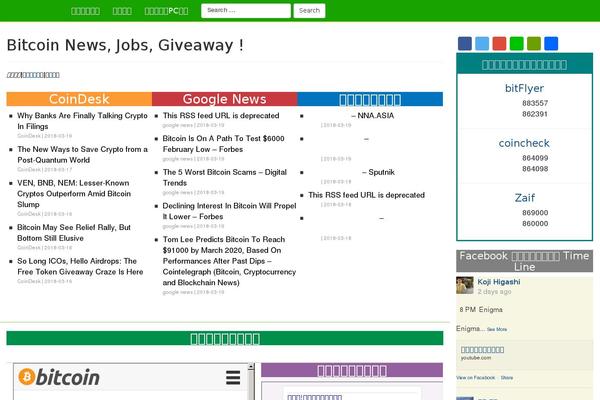Click the Facebook post 'Share' link
This screenshot has width=600, height=400.
click(x=507, y=378)
